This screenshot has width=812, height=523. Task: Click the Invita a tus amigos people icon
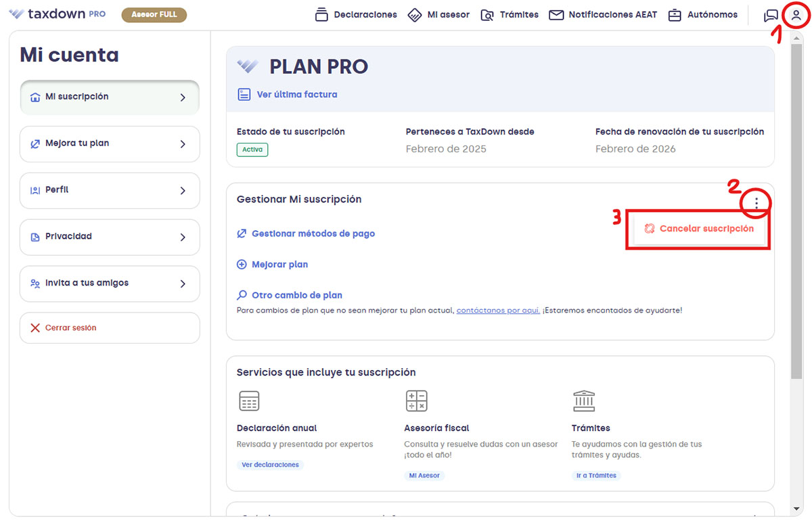point(35,284)
